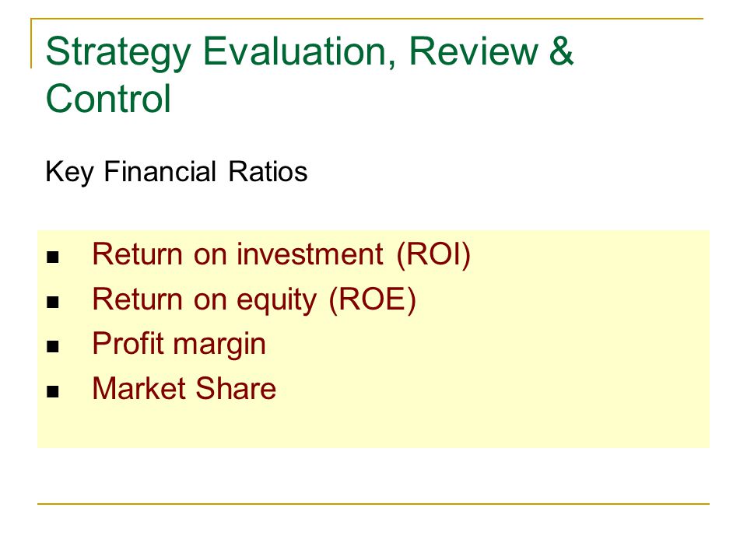Click the ampersand symbol in the title
The image size is (747, 560).
click(561, 51)
